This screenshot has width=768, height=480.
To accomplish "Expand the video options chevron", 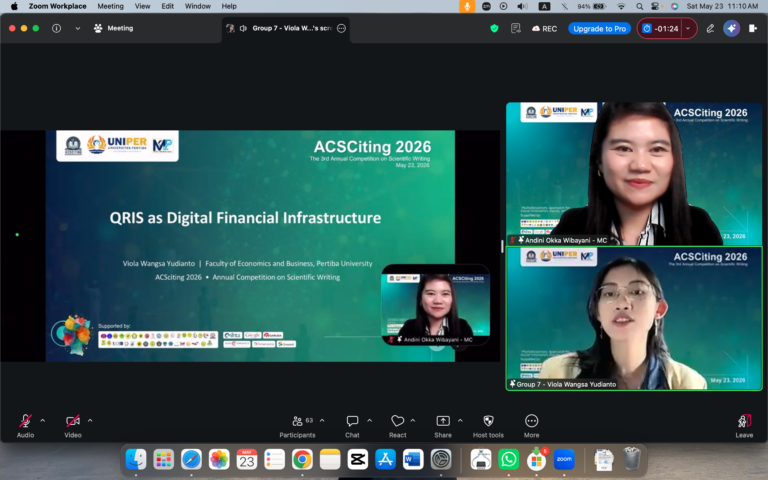I will pos(90,420).
